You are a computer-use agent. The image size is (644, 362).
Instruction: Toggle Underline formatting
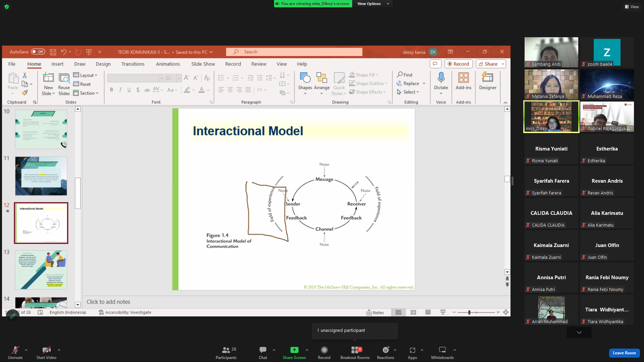[x=129, y=90]
